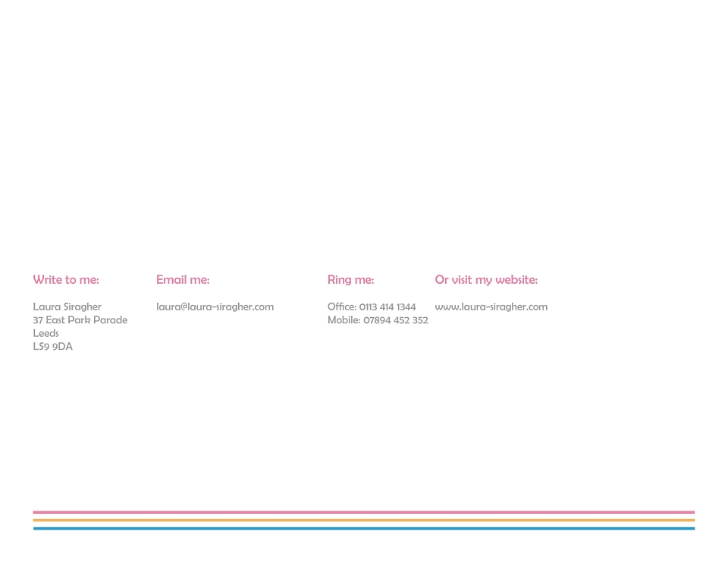Click the "Write to me:" heading
The image size is (728, 563).
click(x=65, y=280)
